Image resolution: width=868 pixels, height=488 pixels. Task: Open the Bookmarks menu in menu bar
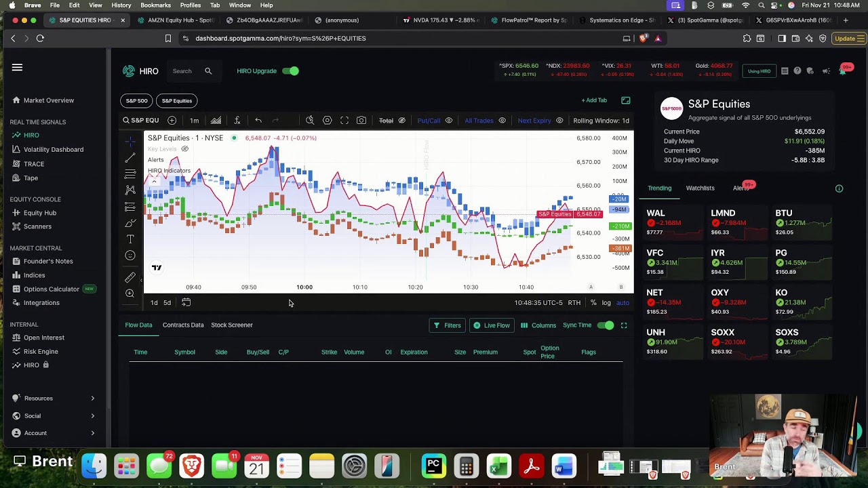click(x=155, y=5)
